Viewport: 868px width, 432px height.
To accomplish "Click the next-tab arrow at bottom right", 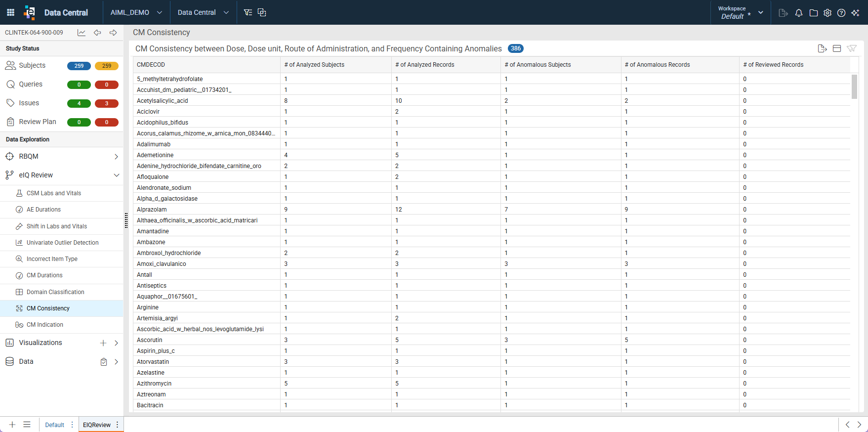I will 859,425.
